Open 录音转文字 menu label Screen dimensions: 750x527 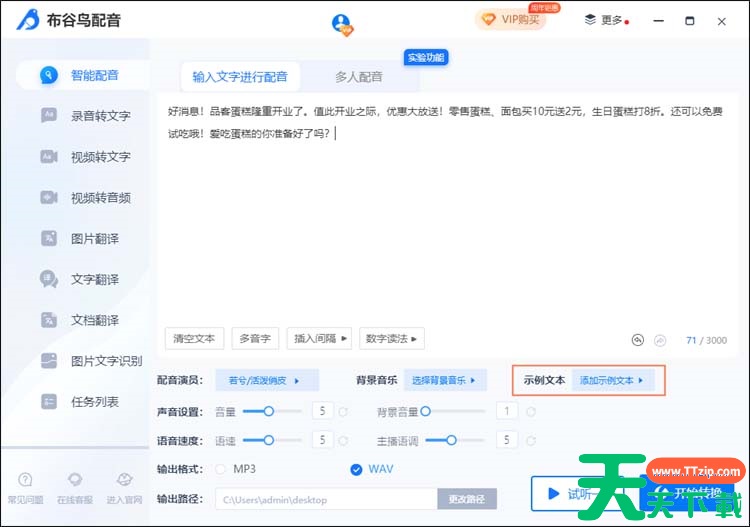(101, 116)
